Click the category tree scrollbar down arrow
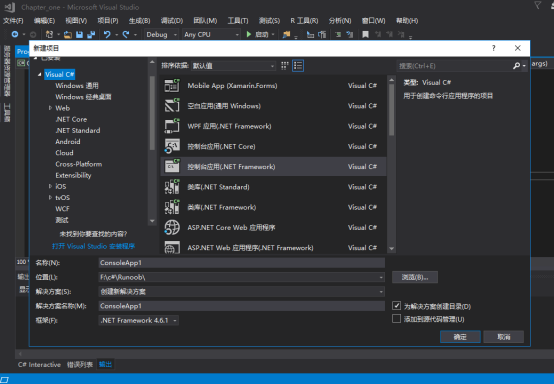The height and width of the screenshot is (384, 554). (152, 221)
